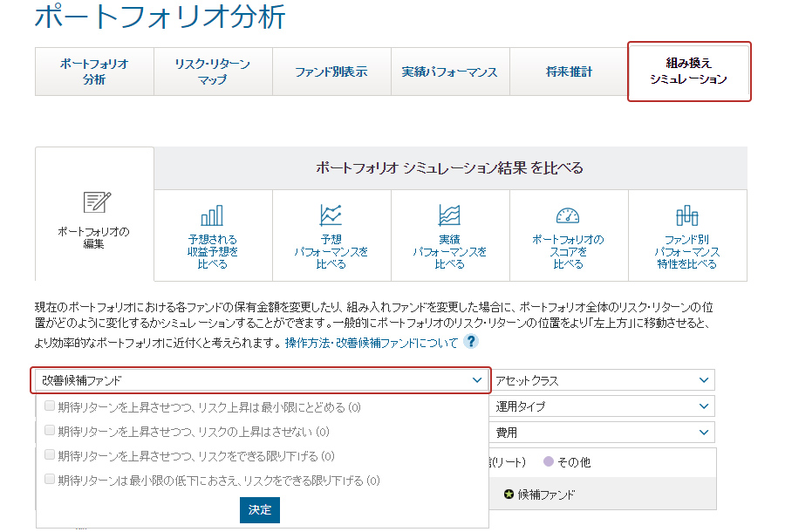This screenshot has height=532, width=785.
Task: Click the ポートフォリオのスコアを比べる link text
Action: 568,252
